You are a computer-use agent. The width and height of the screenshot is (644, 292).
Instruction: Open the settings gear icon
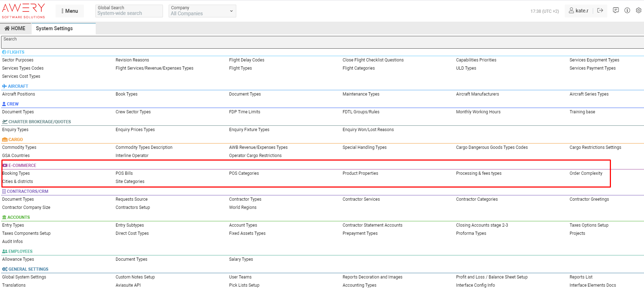[639, 11]
